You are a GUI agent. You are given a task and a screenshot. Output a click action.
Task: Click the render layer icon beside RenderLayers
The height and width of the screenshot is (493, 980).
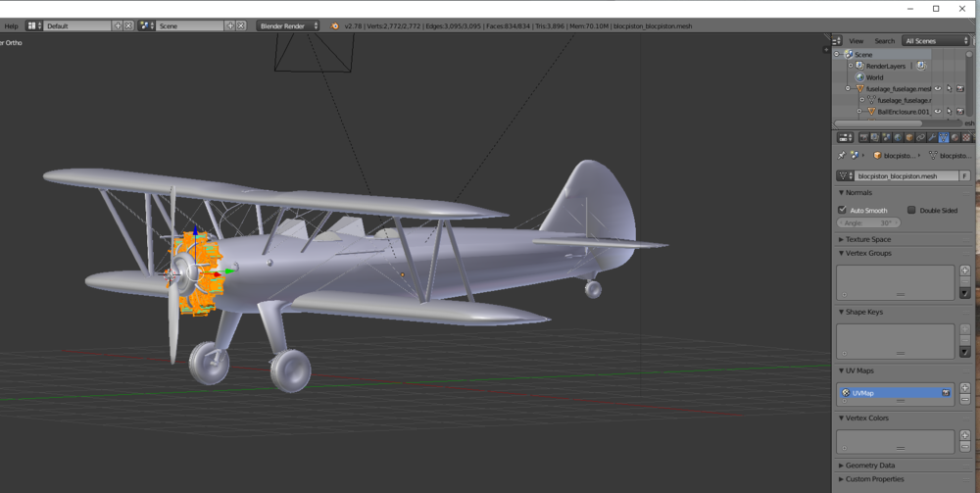pos(921,66)
